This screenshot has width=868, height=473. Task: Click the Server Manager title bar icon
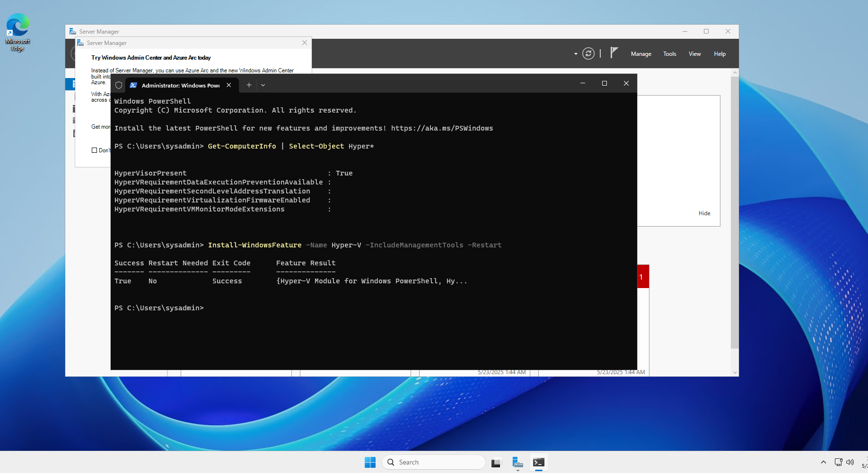tap(72, 31)
